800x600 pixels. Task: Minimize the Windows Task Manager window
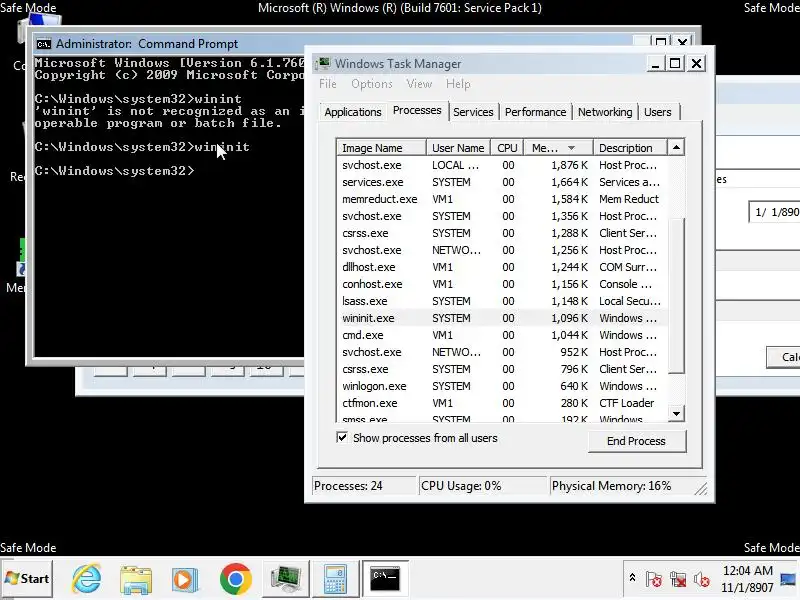point(655,63)
